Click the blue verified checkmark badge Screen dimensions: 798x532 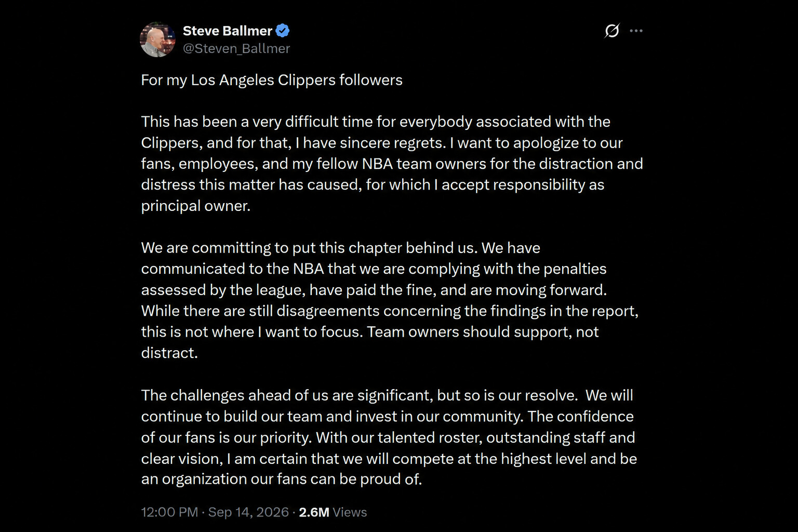(x=283, y=31)
